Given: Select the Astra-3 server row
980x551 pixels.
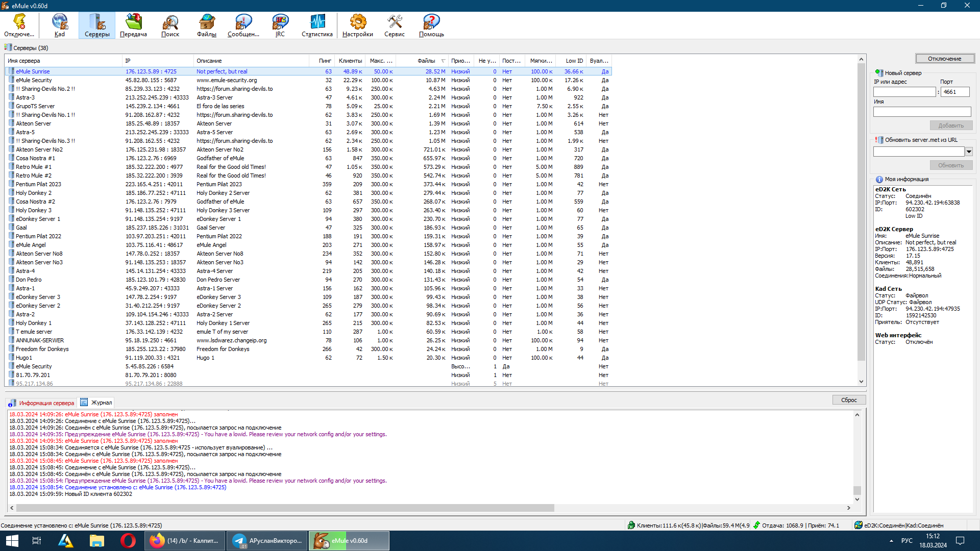Looking at the screenshot, I should [308, 97].
